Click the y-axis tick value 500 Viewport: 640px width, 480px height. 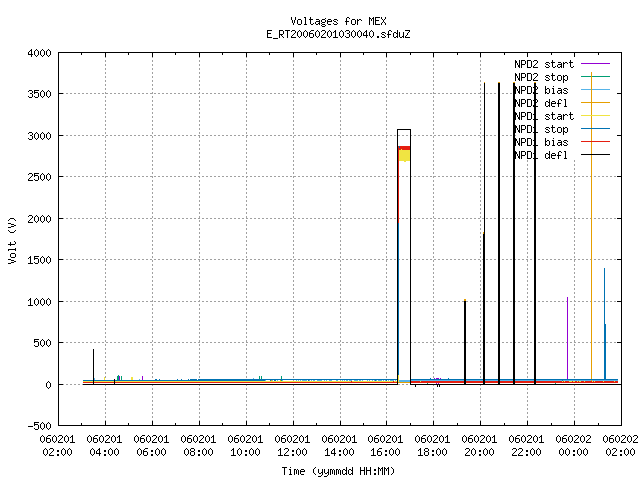pos(42,343)
